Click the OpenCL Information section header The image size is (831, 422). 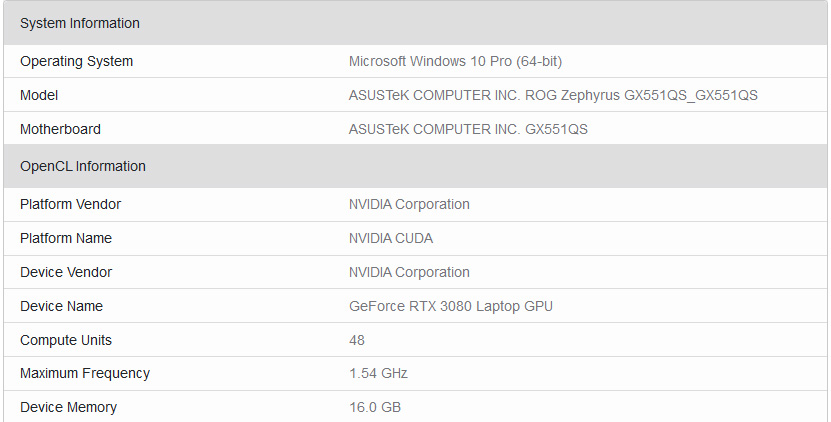[416, 166]
